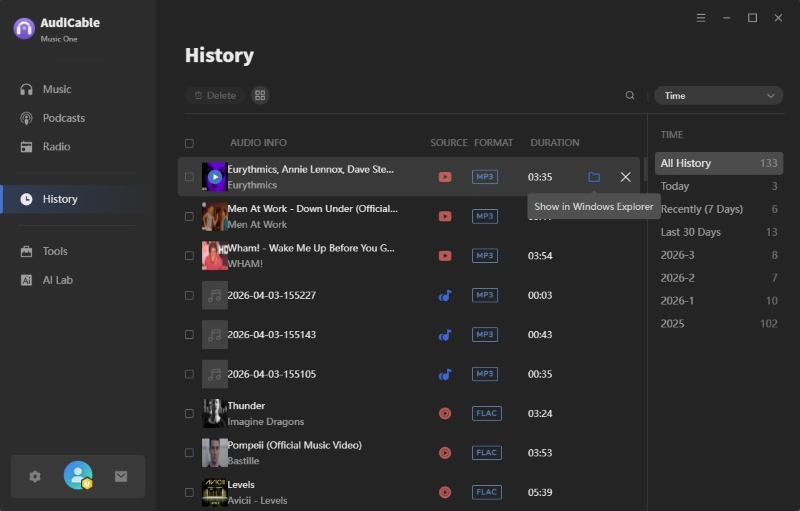Click FLAC format badge on Pompeii row
The image size is (800, 511).
(x=487, y=452)
